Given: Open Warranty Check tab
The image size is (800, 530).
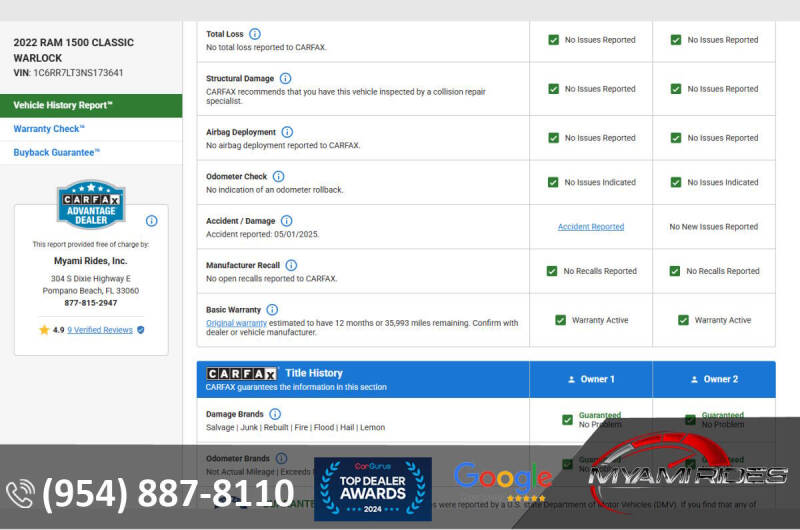Looking at the screenshot, I should click(x=49, y=129).
